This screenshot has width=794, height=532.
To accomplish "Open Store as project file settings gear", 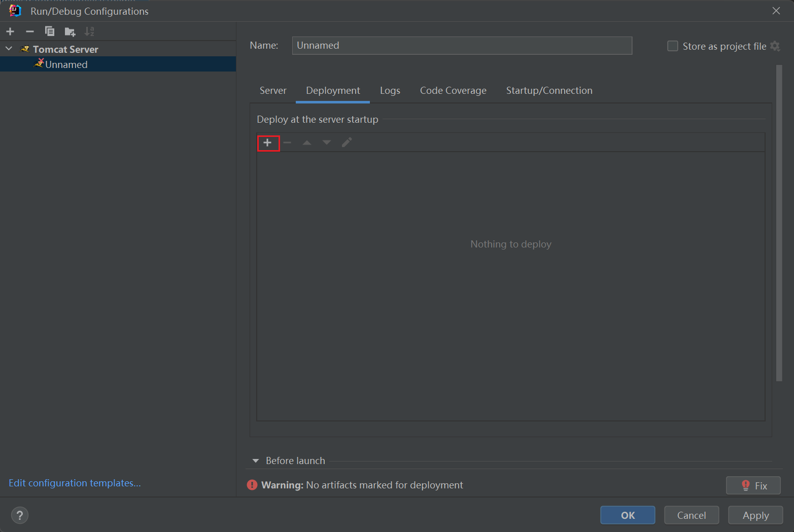I will tap(775, 46).
